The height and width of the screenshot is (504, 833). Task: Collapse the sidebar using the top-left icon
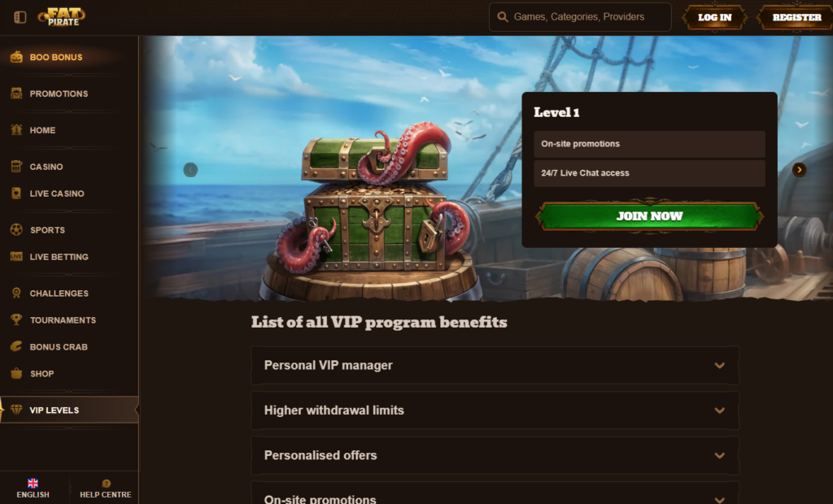[20, 16]
